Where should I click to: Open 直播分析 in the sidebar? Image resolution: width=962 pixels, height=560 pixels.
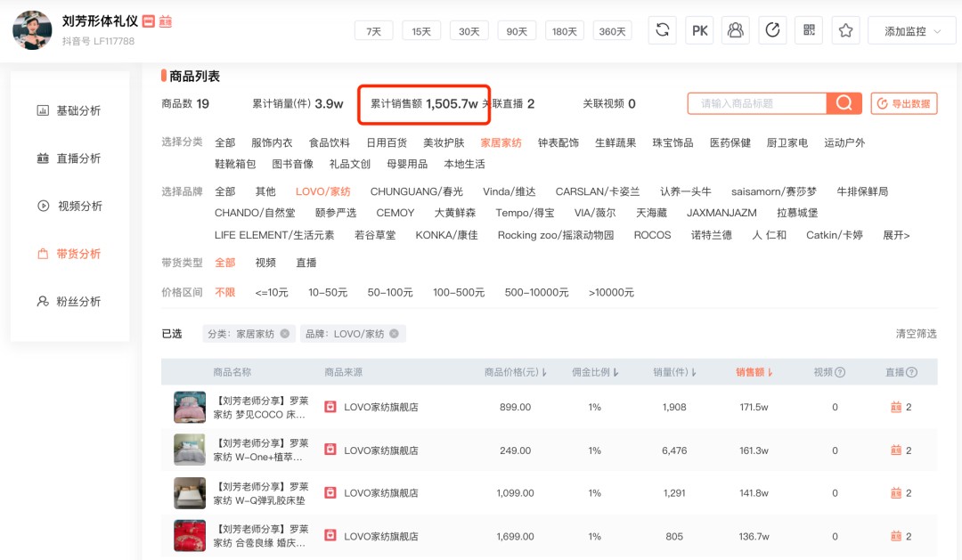69,158
